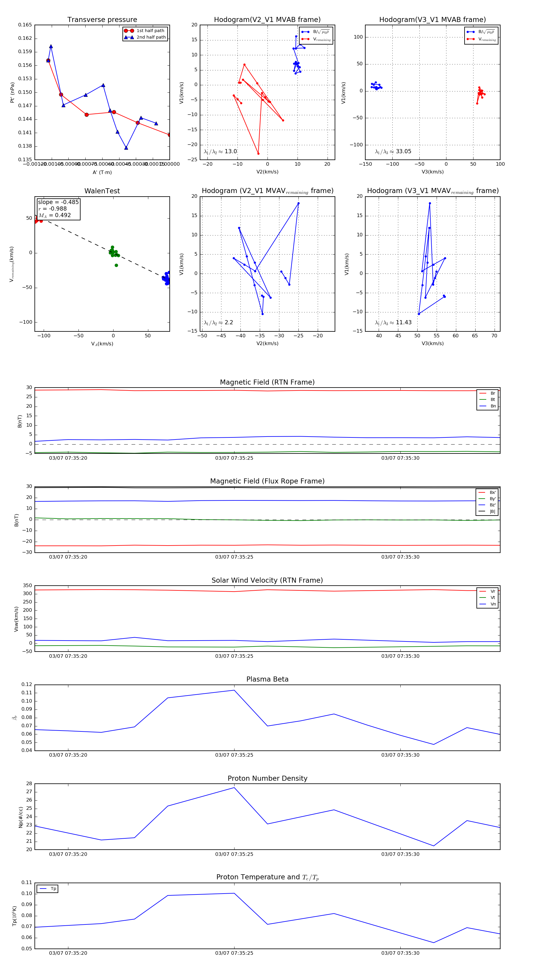Click 'Np(#/cc)' y-axis label
This screenshot has width=535, height=980.
point(21,817)
